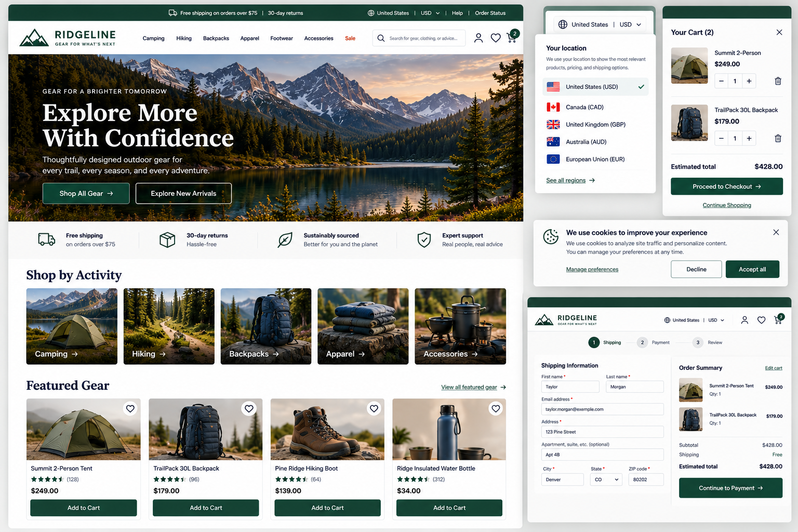This screenshot has height=532, width=798.
Task: Favorite the TrailPack 30L Backpack card heart
Action: [x=249, y=409]
